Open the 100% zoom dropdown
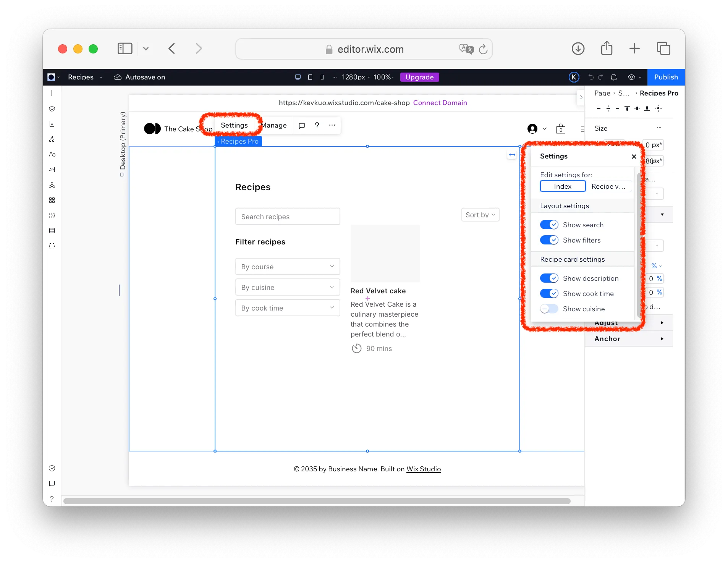 pos(383,77)
